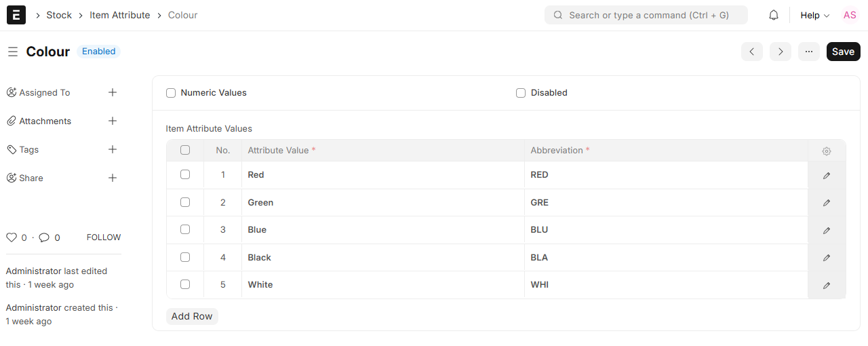Open the AS user avatar menu
Screen dimensions: 868x346
(850, 15)
